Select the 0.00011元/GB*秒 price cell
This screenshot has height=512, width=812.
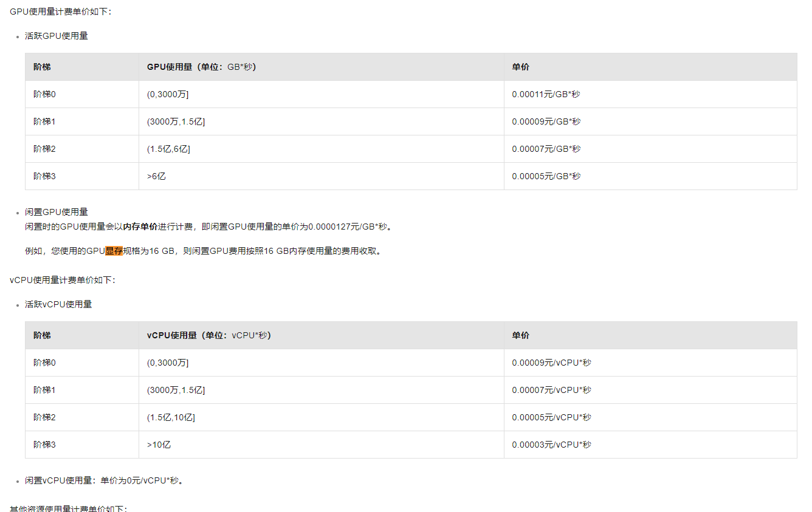[546, 94]
